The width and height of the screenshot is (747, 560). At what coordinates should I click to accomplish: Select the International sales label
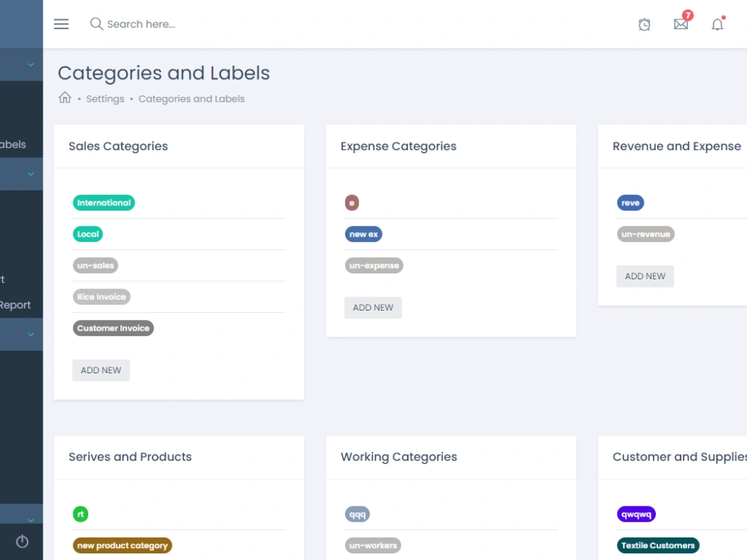(x=104, y=203)
